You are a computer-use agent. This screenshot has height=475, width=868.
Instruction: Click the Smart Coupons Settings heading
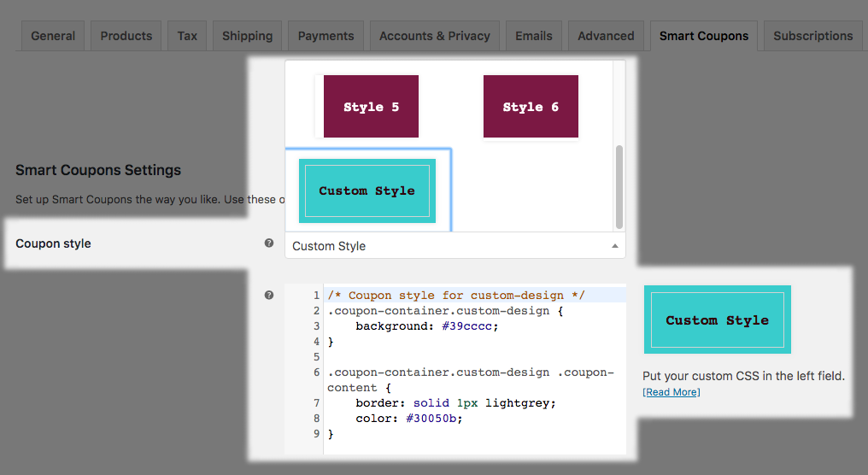click(x=98, y=170)
